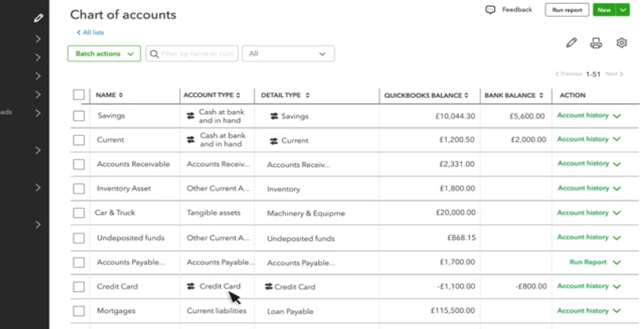Click the Run report button
This screenshot has width=644, height=329.
566,10
